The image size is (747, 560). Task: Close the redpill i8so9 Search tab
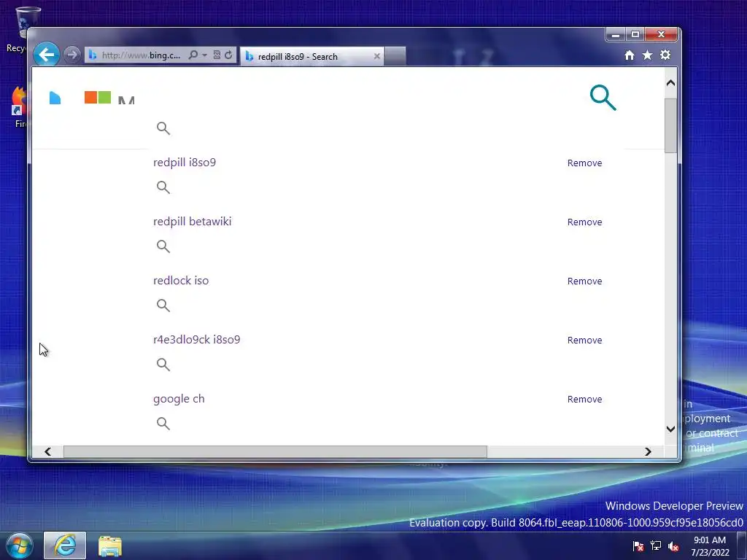coord(377,56)
